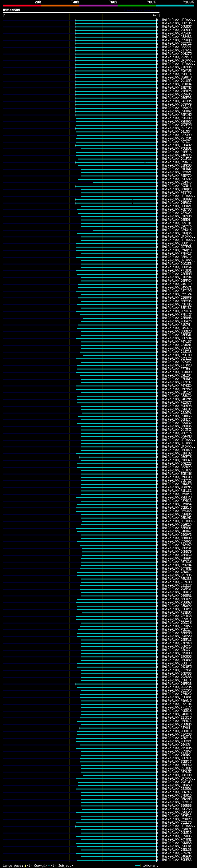197x868 pixels.
Task: Open hit UniRef100_Q9SAQ0
Action: tap(176, 40)
